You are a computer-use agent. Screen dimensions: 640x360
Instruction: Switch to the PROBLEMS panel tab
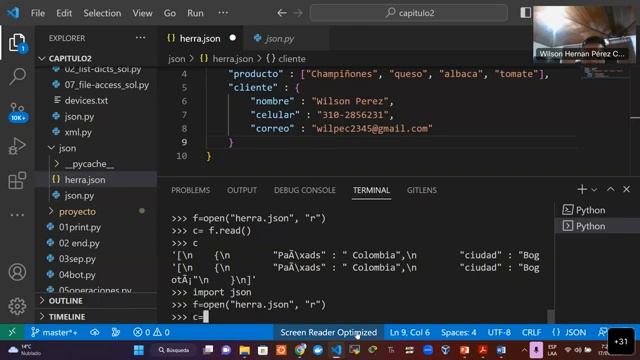coord(191,190)
